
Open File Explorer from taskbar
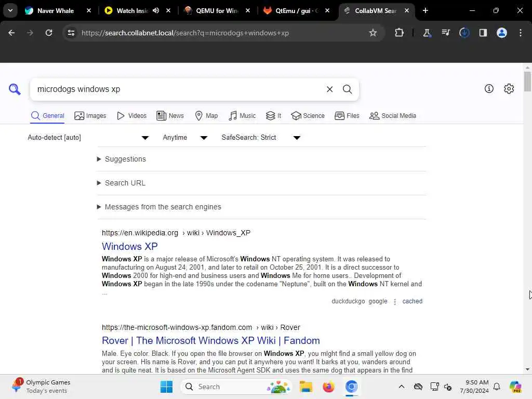point(305,387)
